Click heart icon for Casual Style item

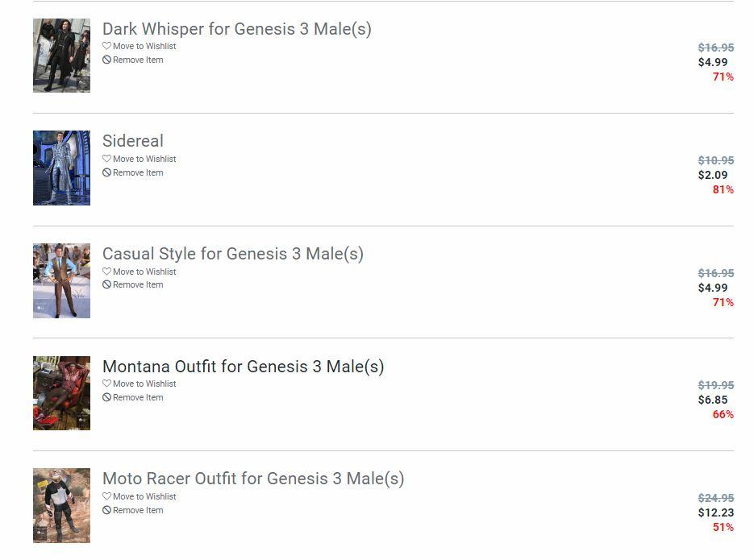[x=106, y=272]
